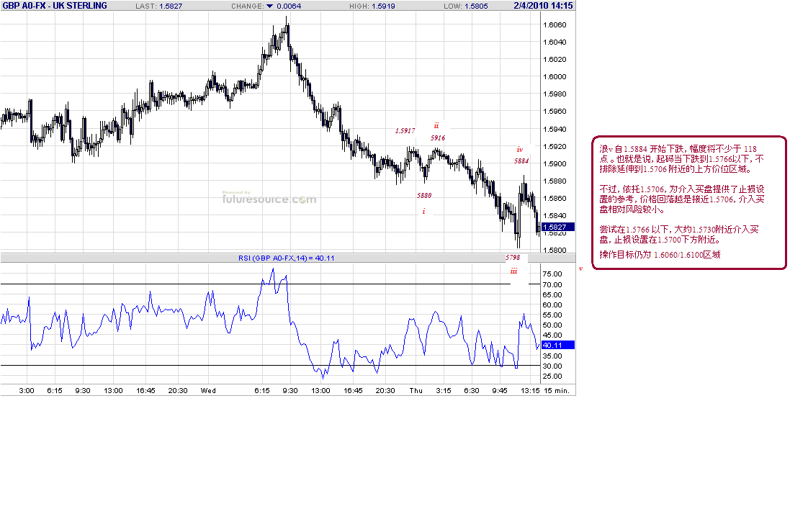Click the 60.00 RSI axis label
This screenshot has height=532, width=808.
pos(552,305)
